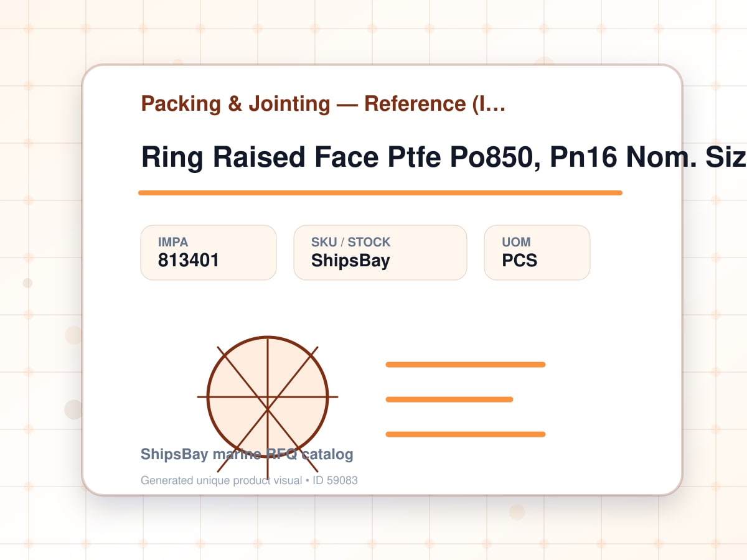Click the Generated unique product visual ID caption
Screen dimensions: 747x560
pos(249,480)
